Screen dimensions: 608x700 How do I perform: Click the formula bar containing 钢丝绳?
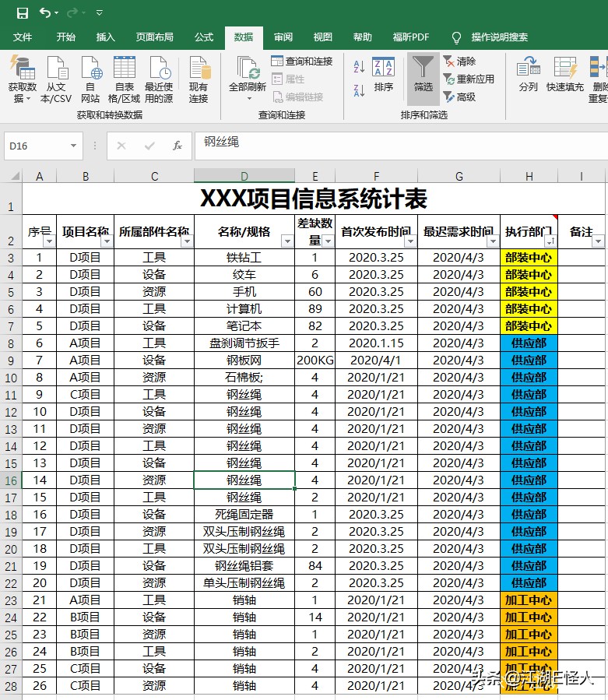pyautogui.click(x=401, y=146)
